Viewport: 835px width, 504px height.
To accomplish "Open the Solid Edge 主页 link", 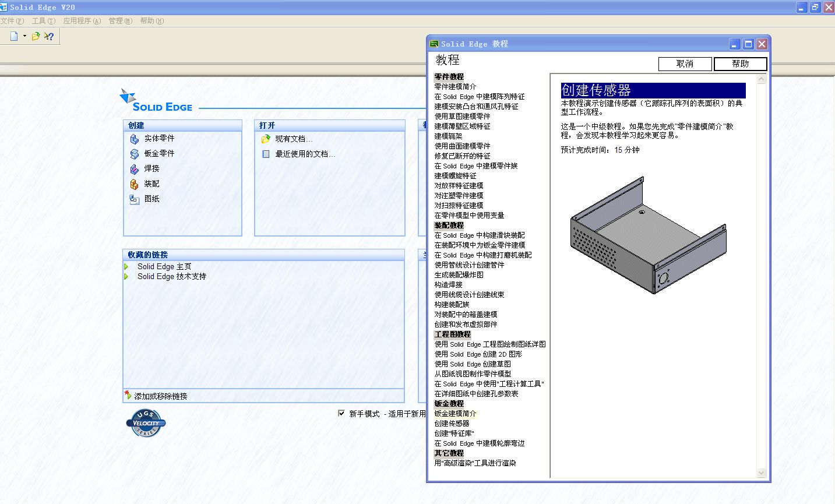I will (164, 267).
